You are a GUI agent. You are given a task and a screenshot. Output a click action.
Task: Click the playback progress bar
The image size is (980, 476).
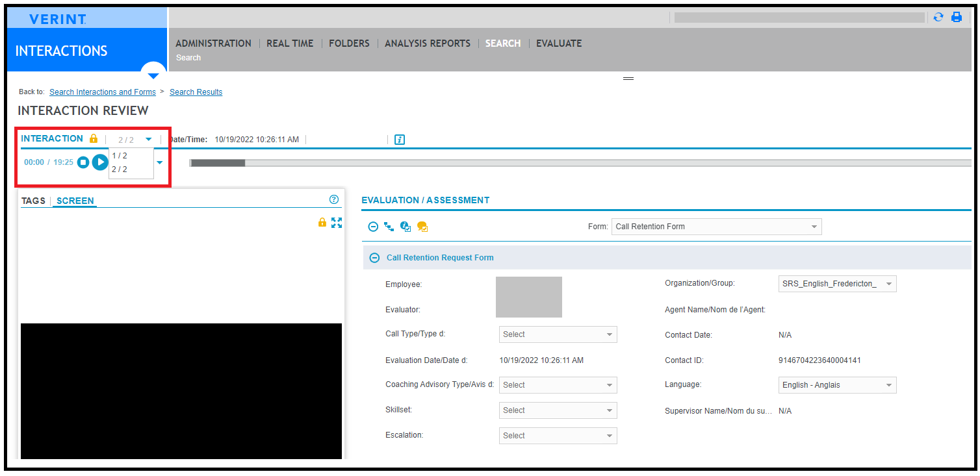580,163
